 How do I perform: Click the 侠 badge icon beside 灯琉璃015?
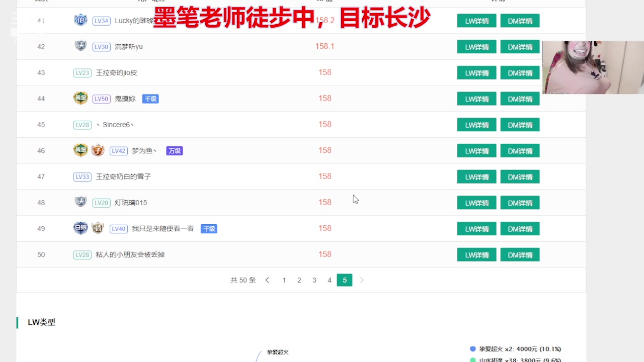pos(80,202)
